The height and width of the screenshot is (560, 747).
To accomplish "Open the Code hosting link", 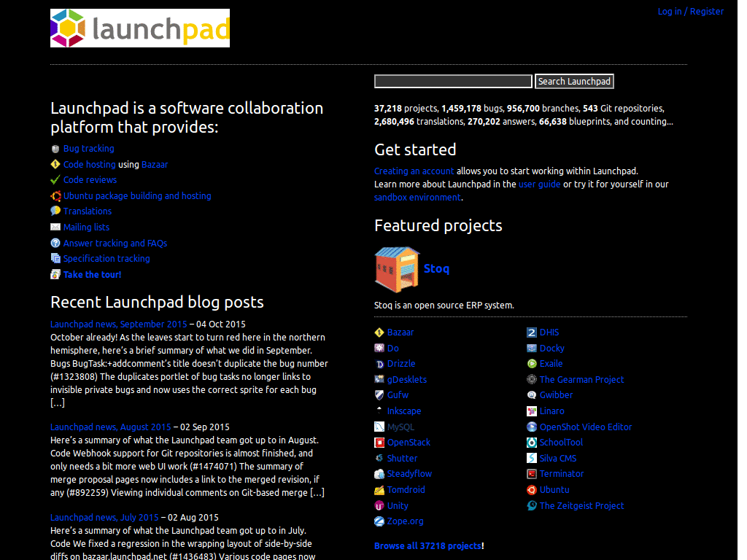I will pos(90,164).
